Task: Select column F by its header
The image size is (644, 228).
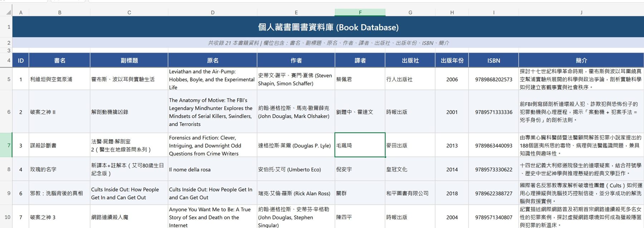Action: point(360,13)
